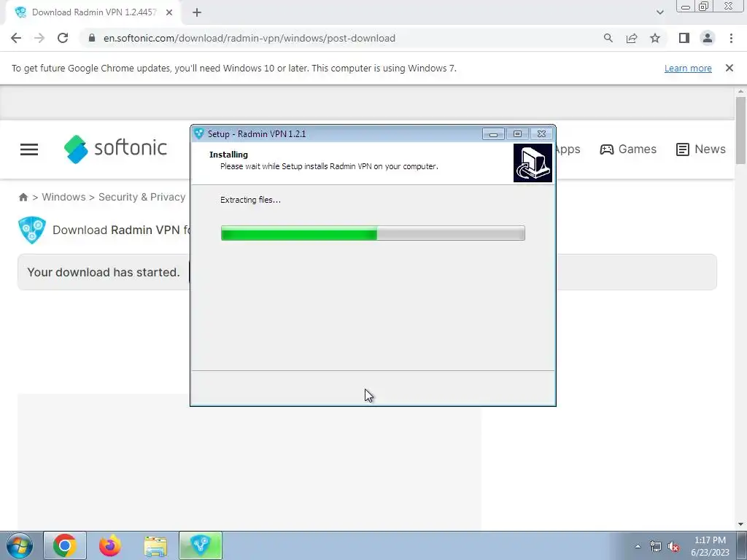
Task: Click 'Your download has started.' text
Action: tap(104, 273)
